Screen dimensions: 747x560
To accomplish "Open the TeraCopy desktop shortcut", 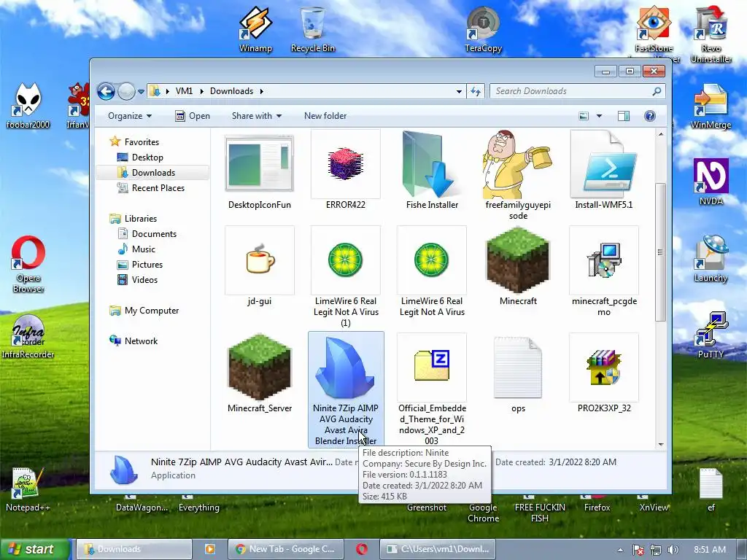I will [483, 28].
